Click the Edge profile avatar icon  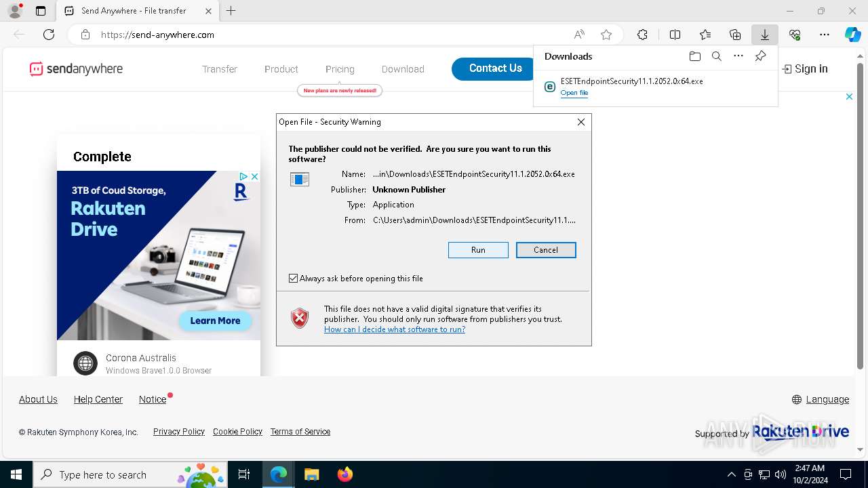click(x=14, y=11)
